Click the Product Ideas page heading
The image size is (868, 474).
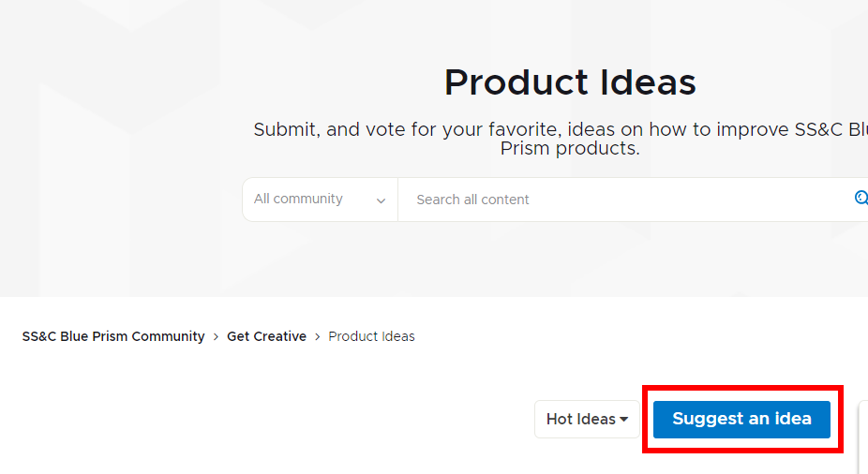pos(570,82)
